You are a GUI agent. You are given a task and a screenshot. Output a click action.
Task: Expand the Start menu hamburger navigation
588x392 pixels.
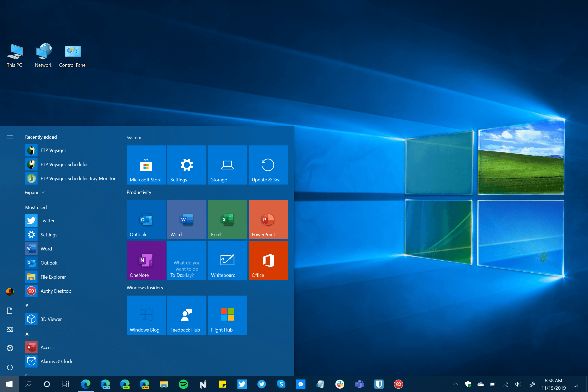pos(10,137)
